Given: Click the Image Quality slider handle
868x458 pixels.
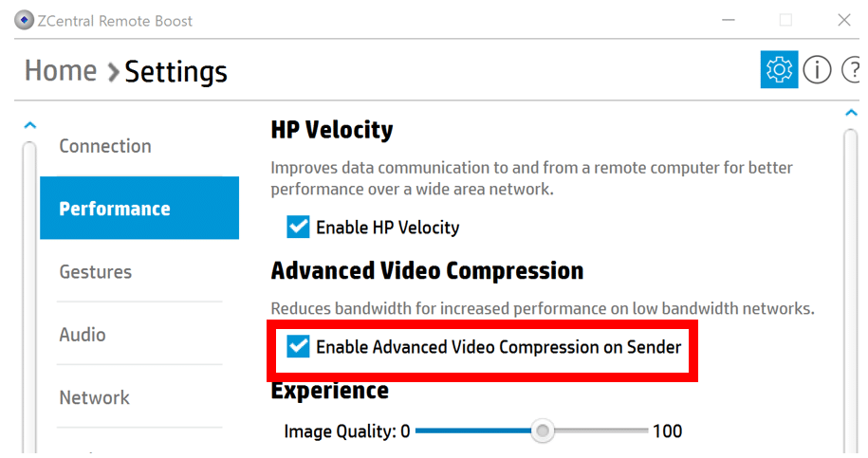Looking at the screenshot, I should click(x=543, y=431).
